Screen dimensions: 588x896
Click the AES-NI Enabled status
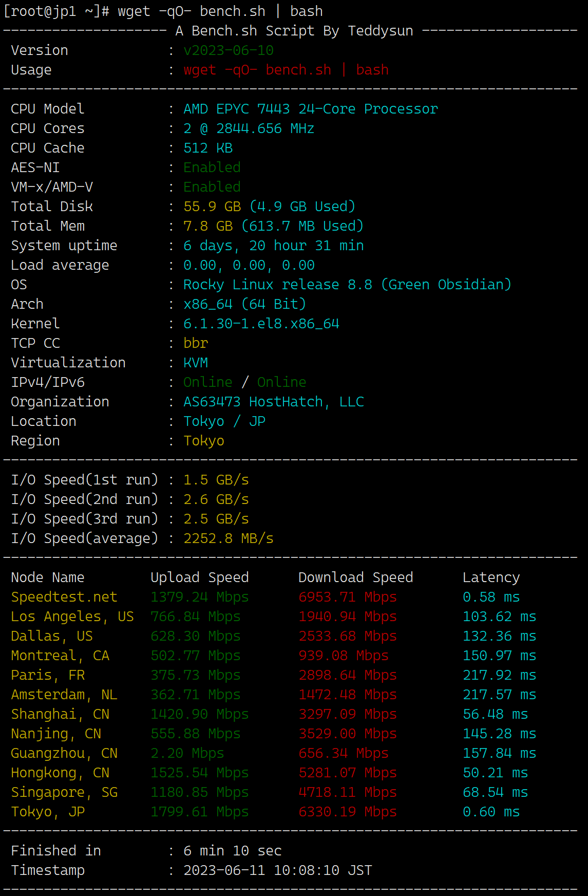click(x=212, y=167)
